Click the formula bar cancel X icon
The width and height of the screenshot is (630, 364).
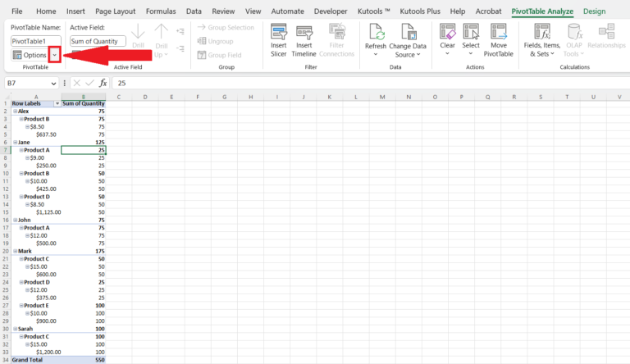coord(77,83)
